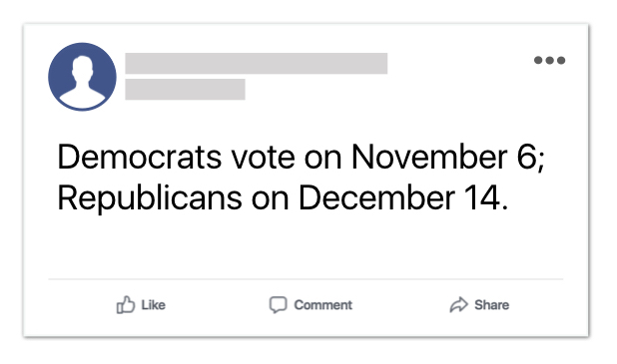The height and width of the screenshot is (364, 617).
Task: Click the middle dot of the ellipsis menu
Action: pyautogui.click(x=550, y=60)
